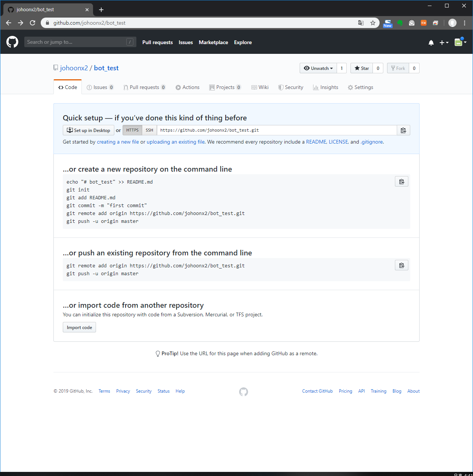
Task: Open the Projects tab
Action: pos(225,87)
